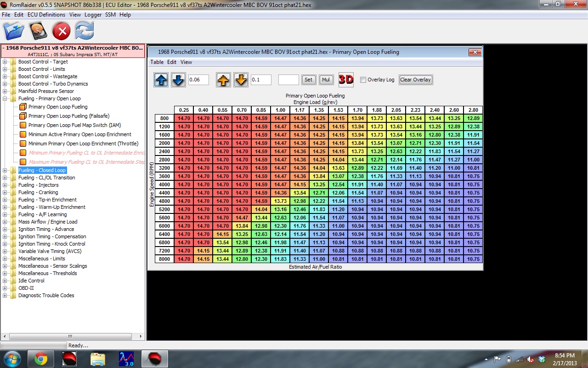Click the taskbar clock showing 8:54 PM
This screenshot has height=368, width=588.
coord(565,359)
